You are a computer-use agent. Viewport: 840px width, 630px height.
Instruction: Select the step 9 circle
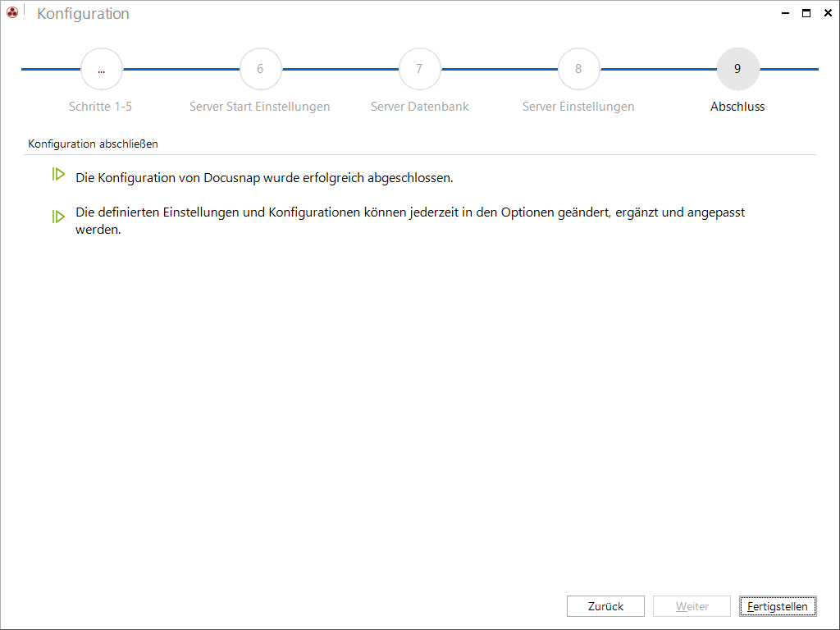pos(737,69)
